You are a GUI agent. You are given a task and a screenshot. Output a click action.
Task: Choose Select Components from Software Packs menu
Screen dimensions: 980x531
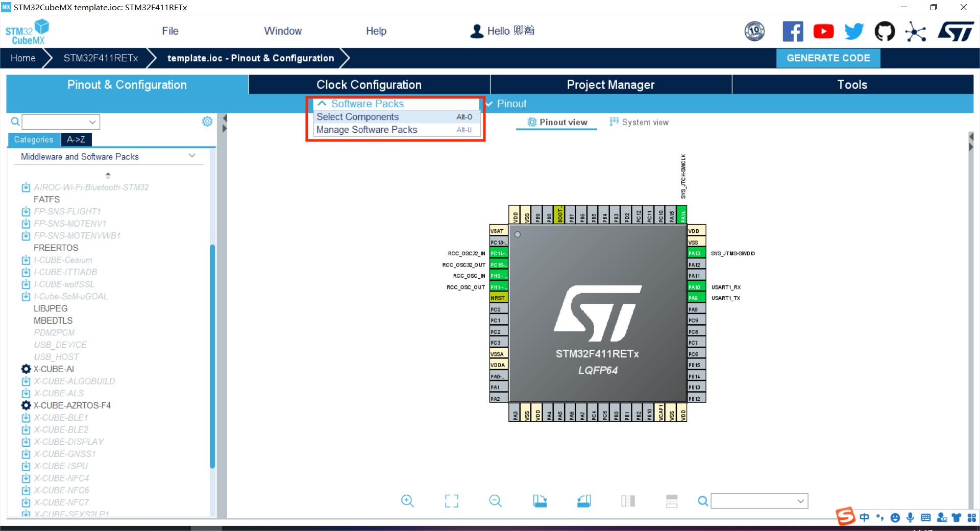tap(357, 117)
